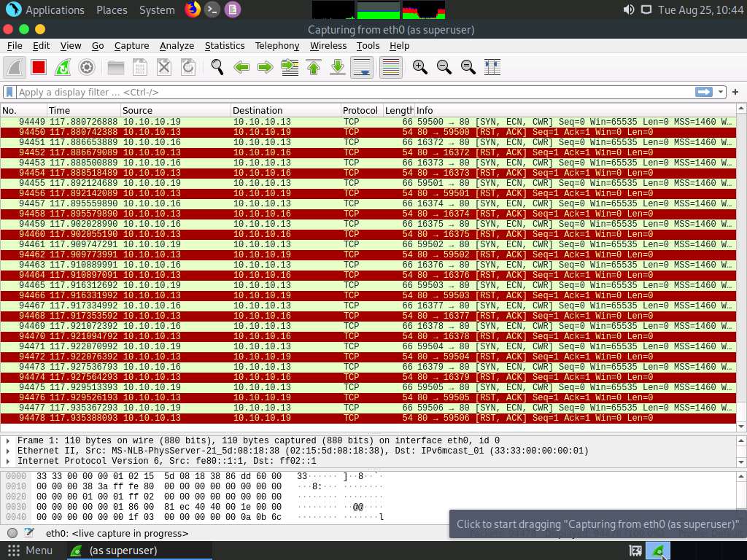Sort packets by Source column header
The width and height of the screenshot is (747, 560).
tap(176, 111)
